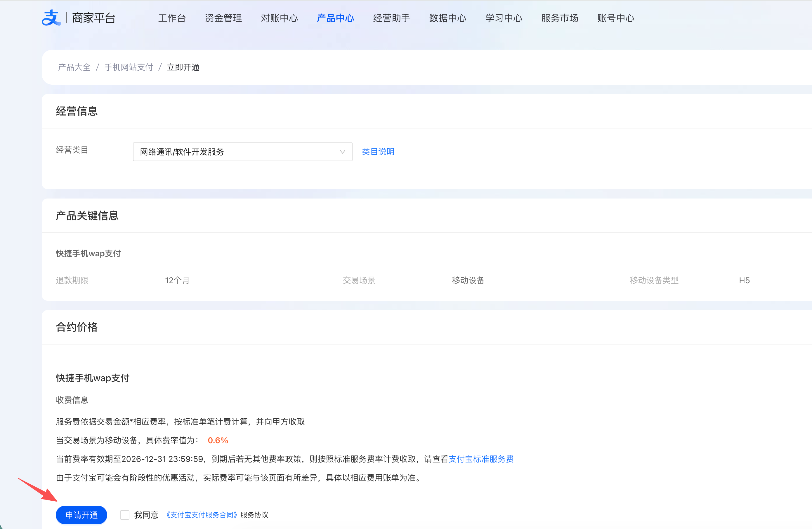Open the 服务市场 menu

point(559,18)
